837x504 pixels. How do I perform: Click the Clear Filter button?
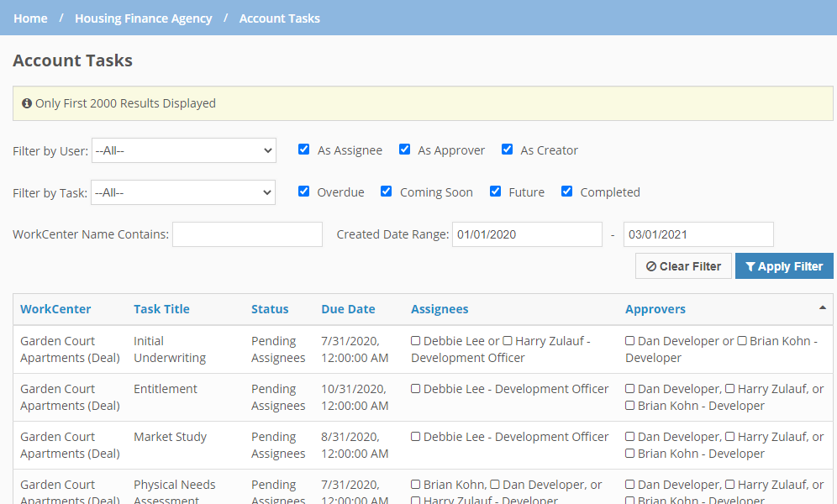(683, 266)
